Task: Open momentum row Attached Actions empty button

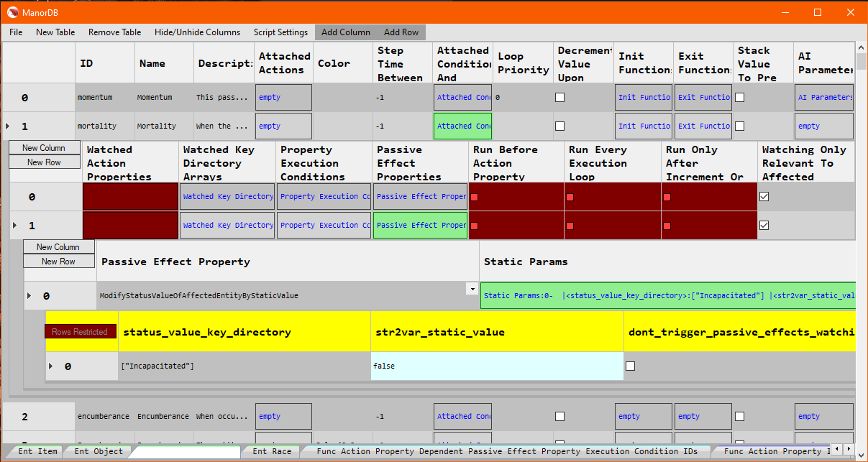Action: [283, 97]
